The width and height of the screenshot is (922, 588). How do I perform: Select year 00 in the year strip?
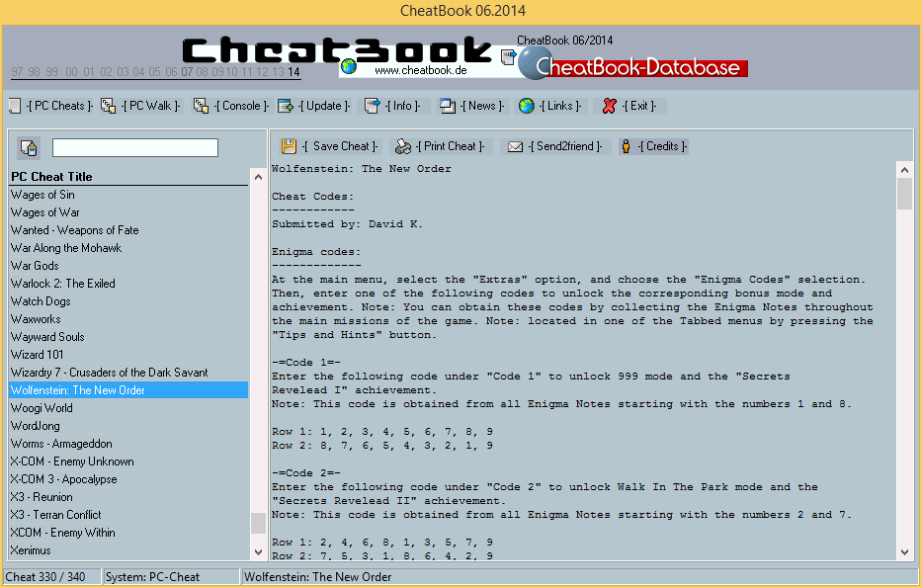point(72,72)
